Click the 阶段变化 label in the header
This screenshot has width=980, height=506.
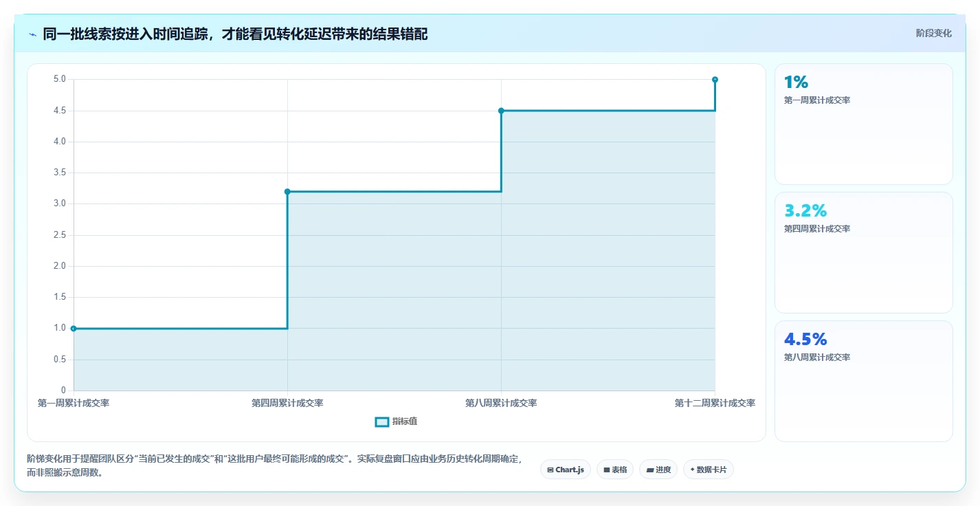[x=933, y=33]
